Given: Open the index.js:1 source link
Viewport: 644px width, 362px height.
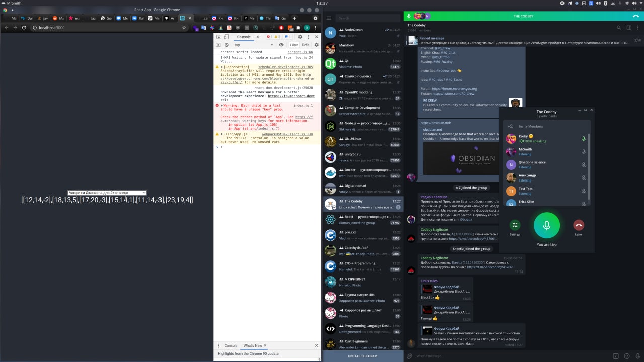Looking at the screenshot, I should coord(303,106).
